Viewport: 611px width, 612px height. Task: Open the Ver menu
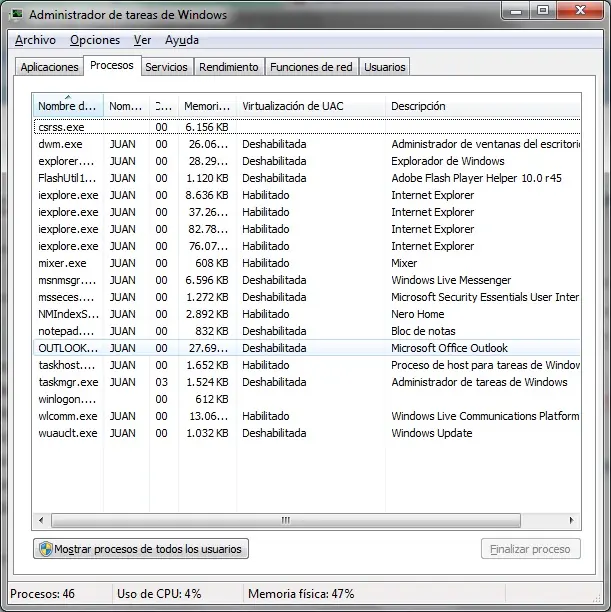tap(142, 40)
